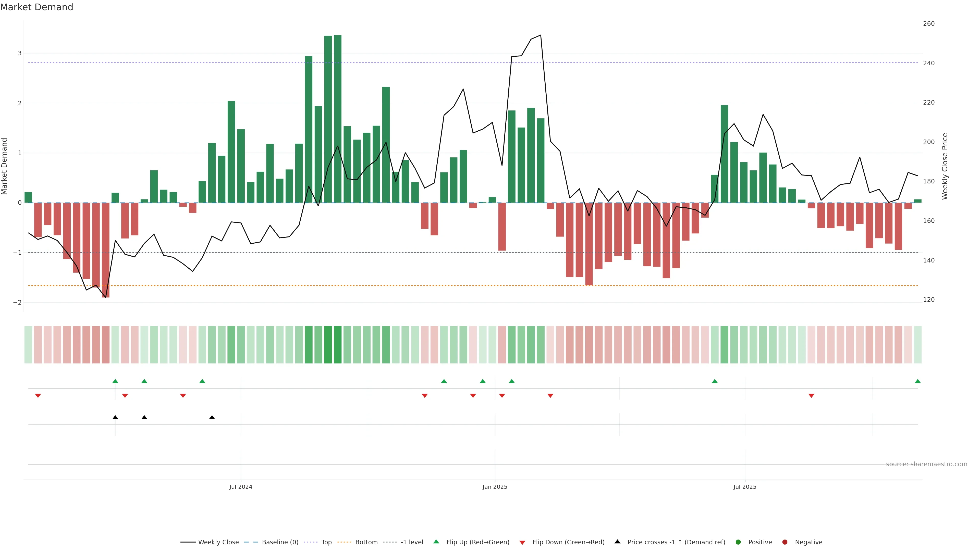Click the Flip Down red triangle legend icon
Screen dimensions: 980x551
pyautogui.click(x=522, y=542)
